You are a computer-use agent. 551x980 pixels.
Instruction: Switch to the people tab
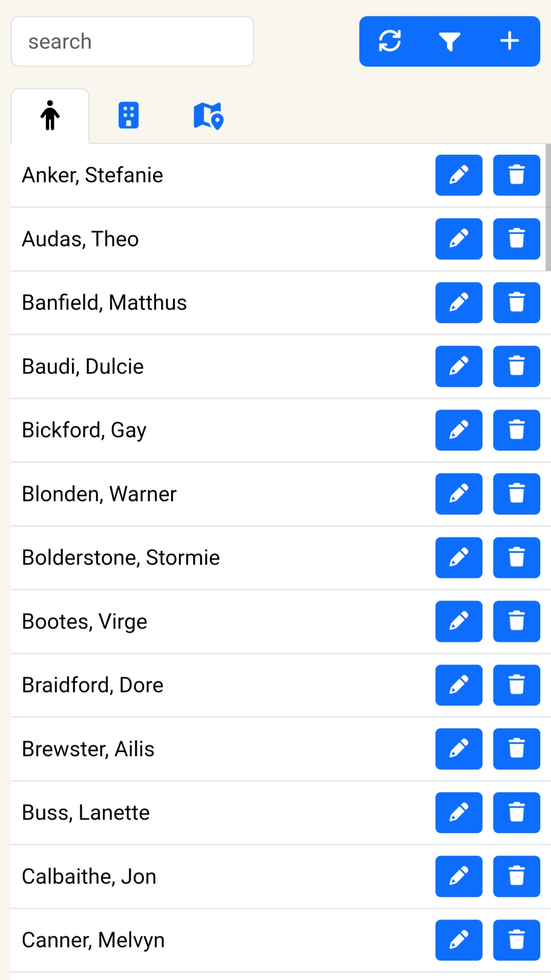pos(50,116)
